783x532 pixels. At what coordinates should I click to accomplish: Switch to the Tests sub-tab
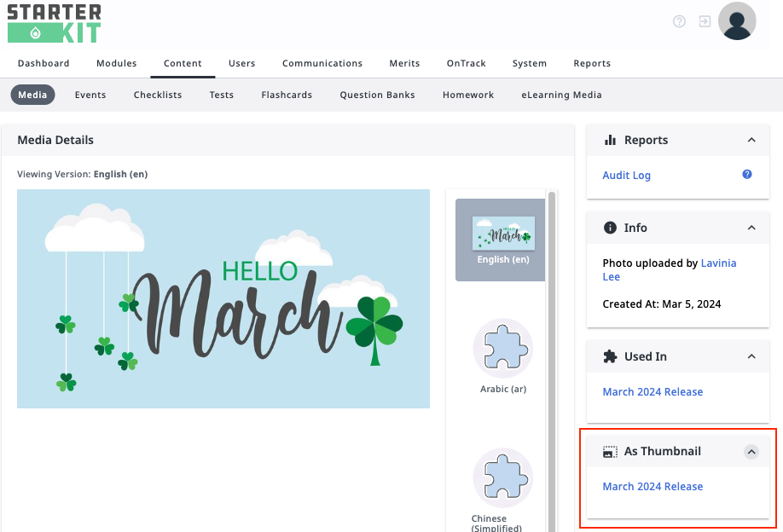click(x=221, y=95)
